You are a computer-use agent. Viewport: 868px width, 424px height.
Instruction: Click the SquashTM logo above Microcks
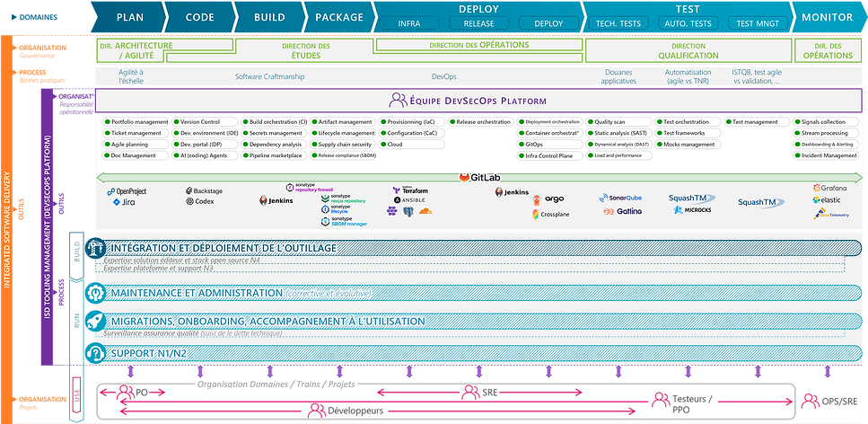[x=692, y=198]
